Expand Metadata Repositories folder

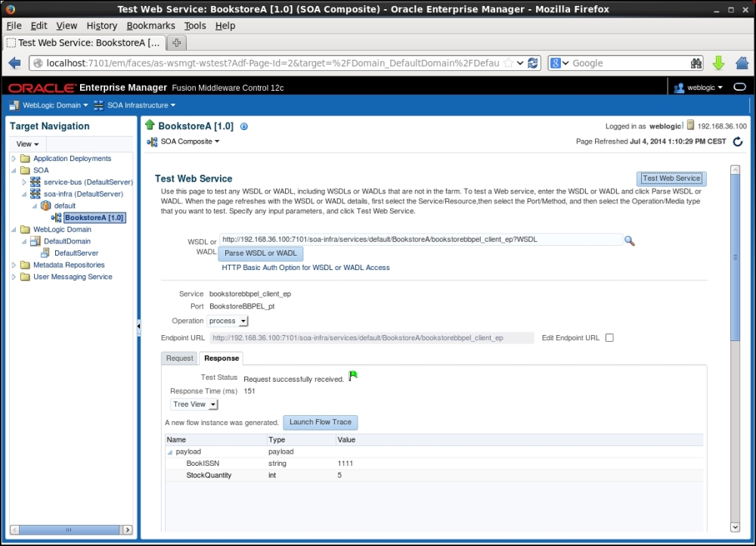(14, 265)
